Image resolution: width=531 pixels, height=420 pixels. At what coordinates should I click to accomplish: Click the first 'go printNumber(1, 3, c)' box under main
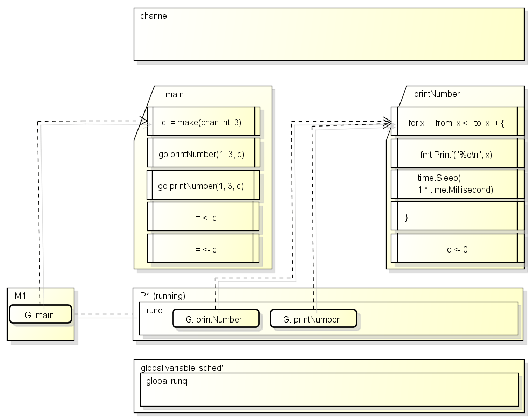point(204,153)
